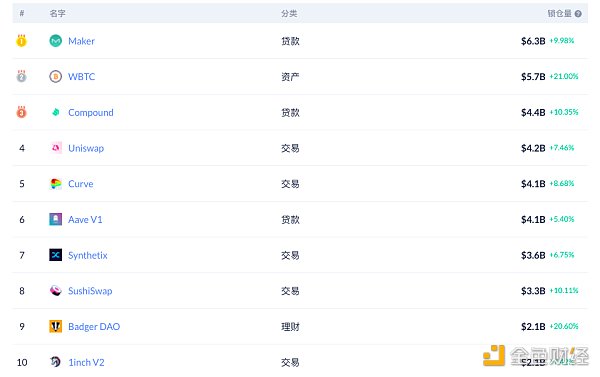
Task: Click the help icon beside 锁仓量
Action: (x=578, y=14)
